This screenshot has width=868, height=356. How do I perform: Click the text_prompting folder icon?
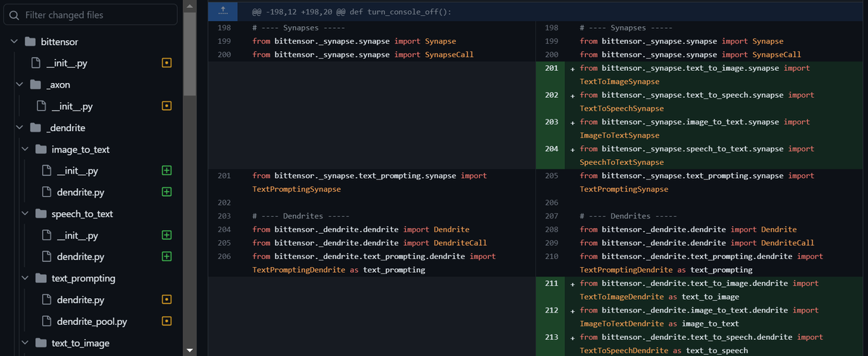click(41, 279)
